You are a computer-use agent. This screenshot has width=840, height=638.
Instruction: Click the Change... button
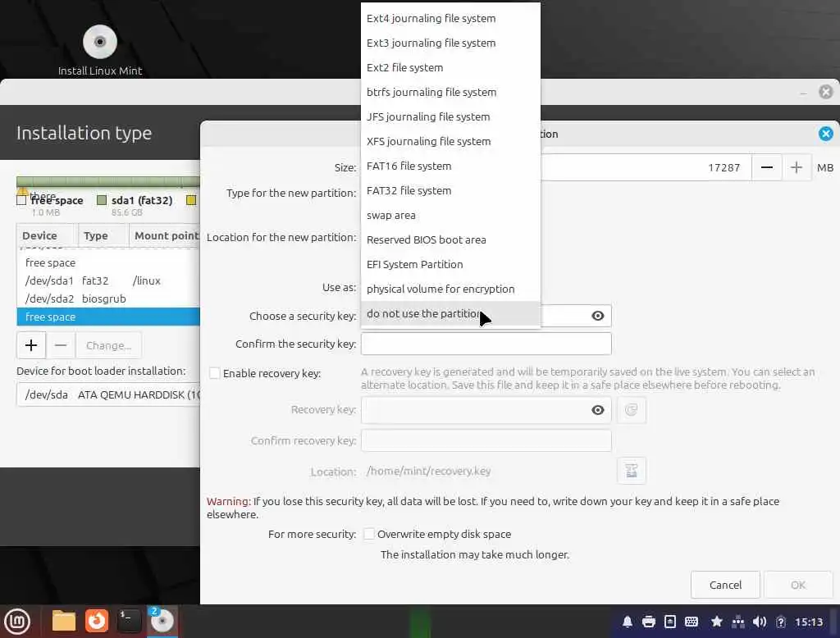[109, 345]
